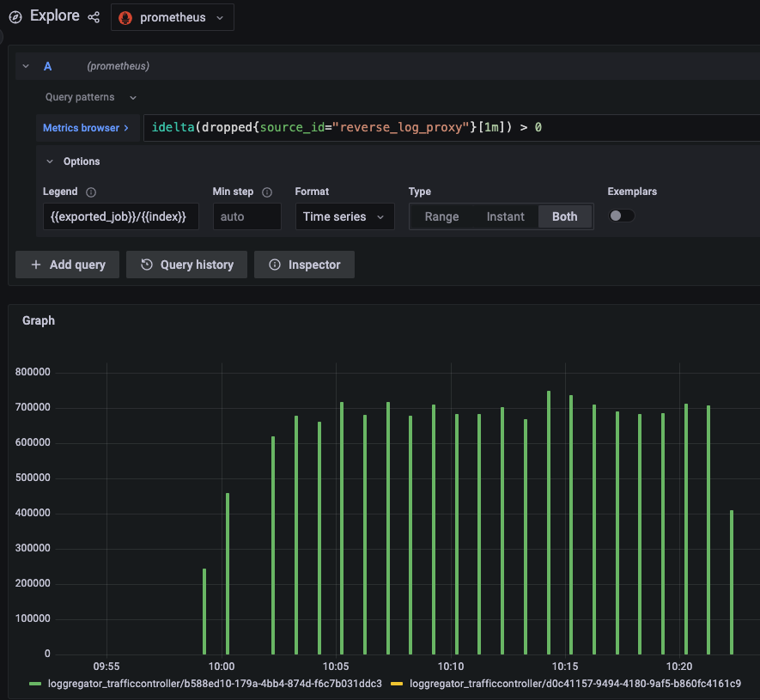This screenshot has height=700, width=760.
Task: Click the share icon beside Explore
Action: (x=94, y=17)
